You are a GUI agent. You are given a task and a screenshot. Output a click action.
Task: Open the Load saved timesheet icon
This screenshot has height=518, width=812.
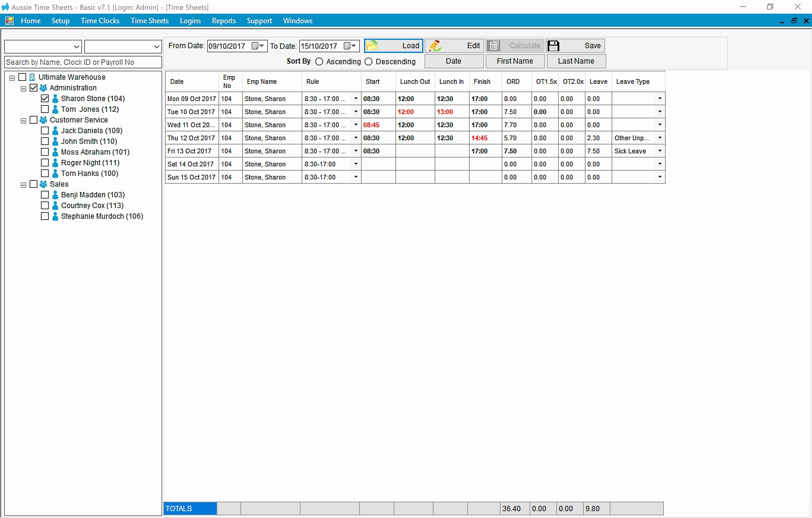pyautogui.click(x=372, y=45)
